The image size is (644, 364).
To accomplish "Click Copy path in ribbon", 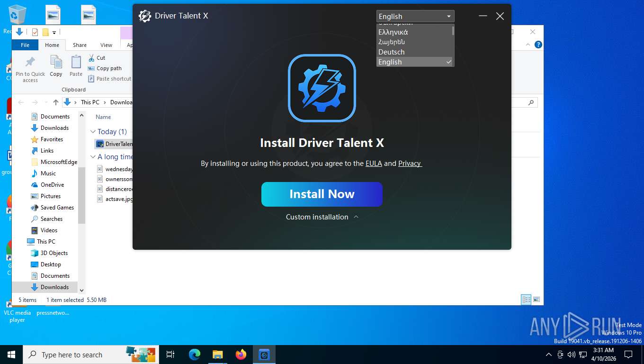I will pos(105,68).
